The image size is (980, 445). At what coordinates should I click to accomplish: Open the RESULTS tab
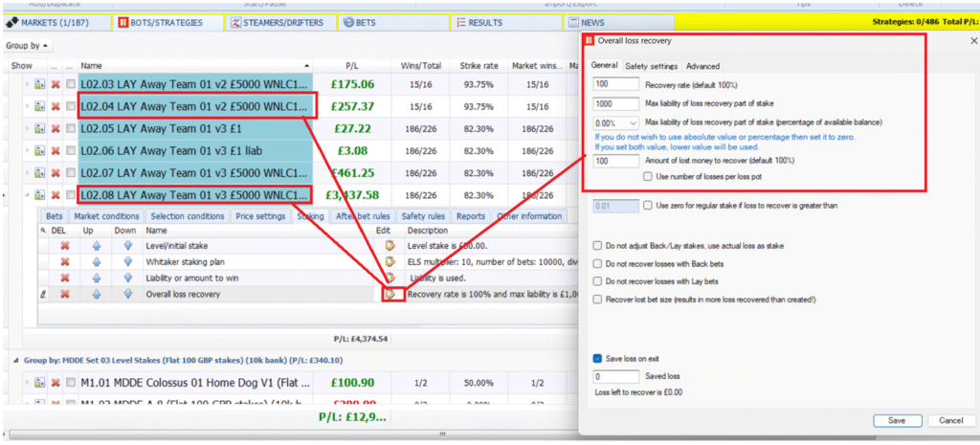(x=506, y=23)
